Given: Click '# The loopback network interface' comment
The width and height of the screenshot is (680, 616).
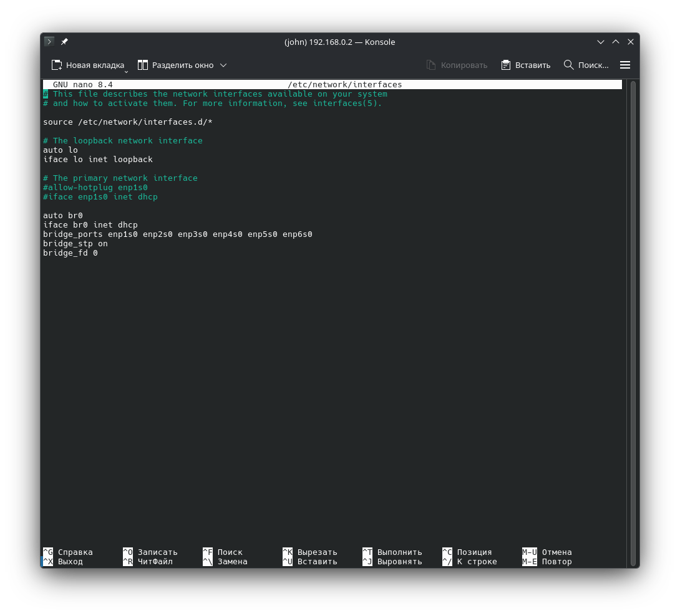Looking at the screenshot, I should 123,140.
